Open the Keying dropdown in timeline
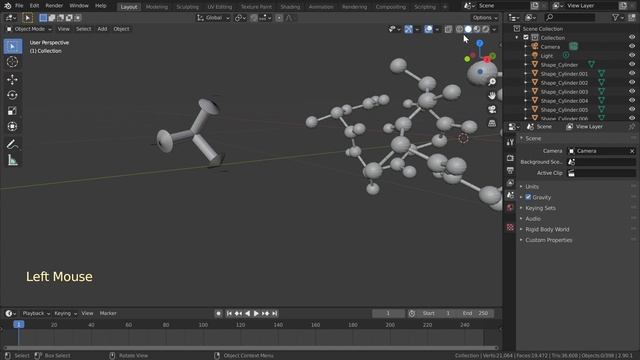 [x=65, y=313]
